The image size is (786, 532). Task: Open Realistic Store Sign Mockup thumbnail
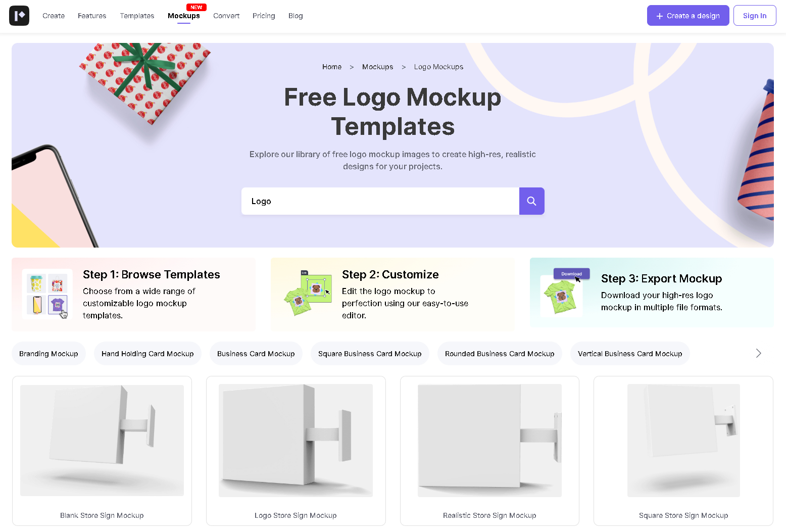click(489, 441)
